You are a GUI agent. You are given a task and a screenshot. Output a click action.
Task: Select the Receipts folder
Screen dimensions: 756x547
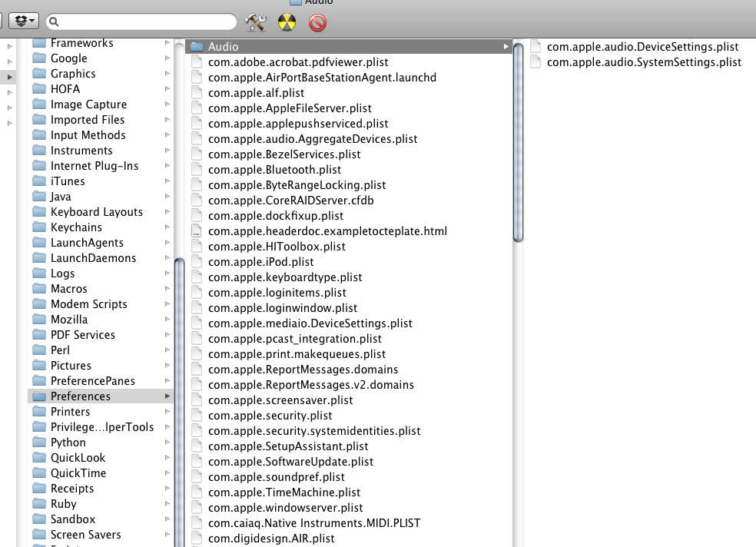tap(101, 489)
